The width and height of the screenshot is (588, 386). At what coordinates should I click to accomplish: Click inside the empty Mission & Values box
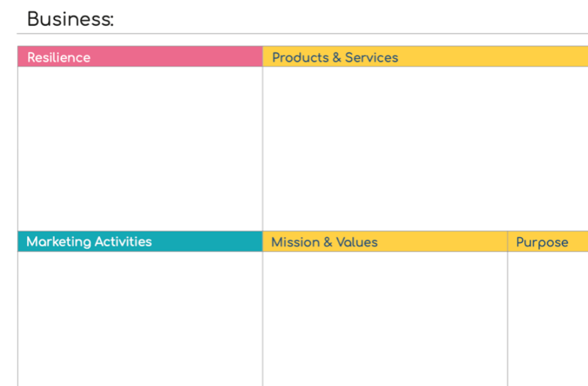(x=385, y=319)
